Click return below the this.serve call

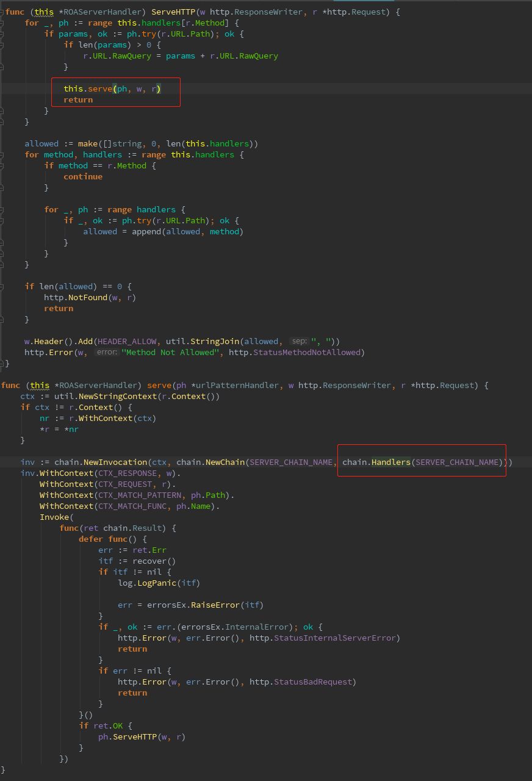click(x=78, y=99)
